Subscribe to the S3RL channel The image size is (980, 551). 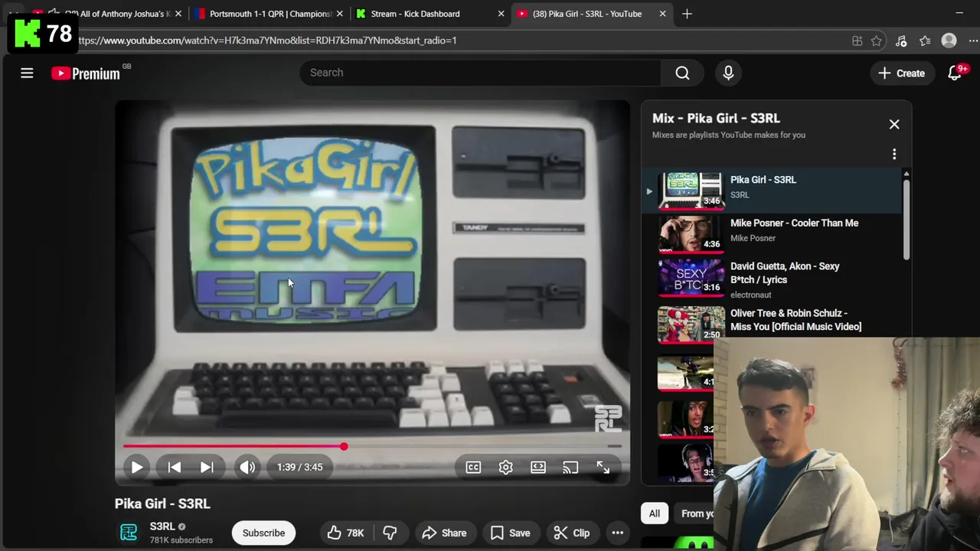click(263, 533)
